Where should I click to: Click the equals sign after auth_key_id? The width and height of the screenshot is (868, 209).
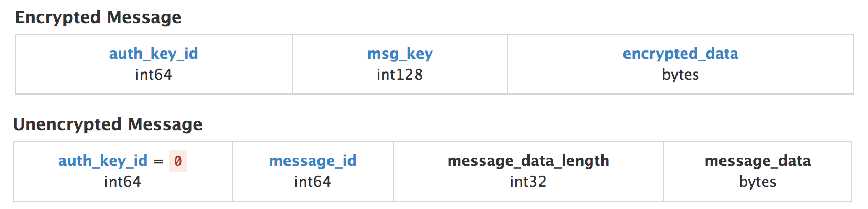pyautogui.click(x=158, y=162)
